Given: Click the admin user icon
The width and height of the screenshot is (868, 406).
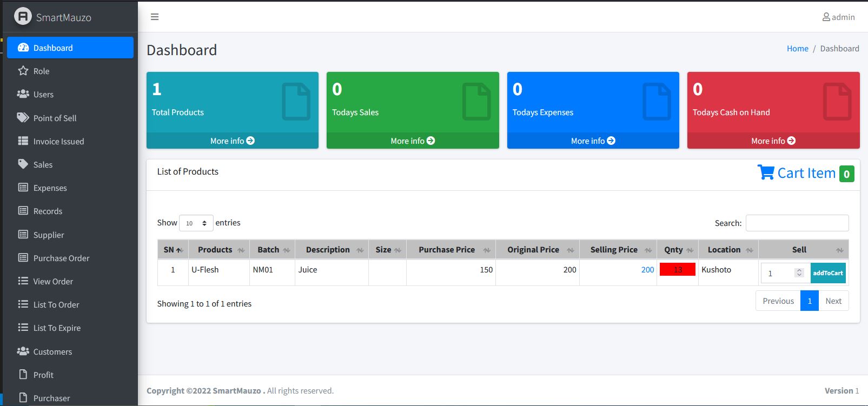Looking at the screenshot, I should [x=826, y=17].
